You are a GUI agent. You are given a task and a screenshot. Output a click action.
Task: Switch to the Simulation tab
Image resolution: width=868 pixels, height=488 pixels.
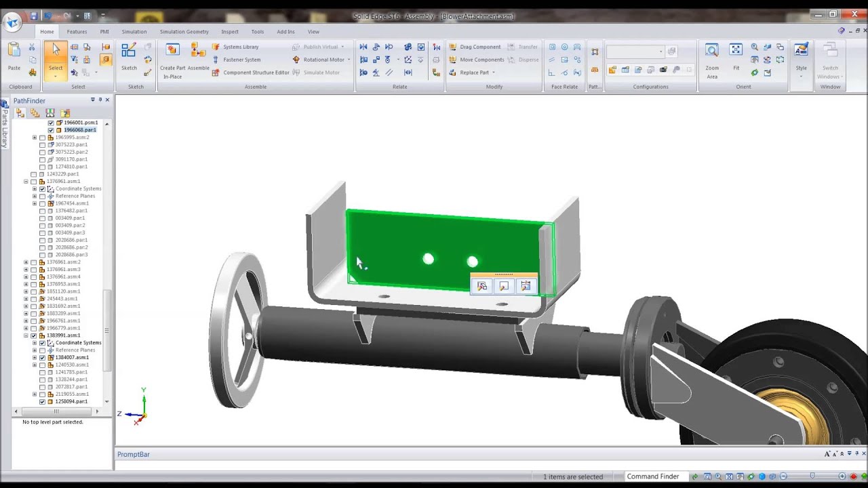[x=134, y=31]
